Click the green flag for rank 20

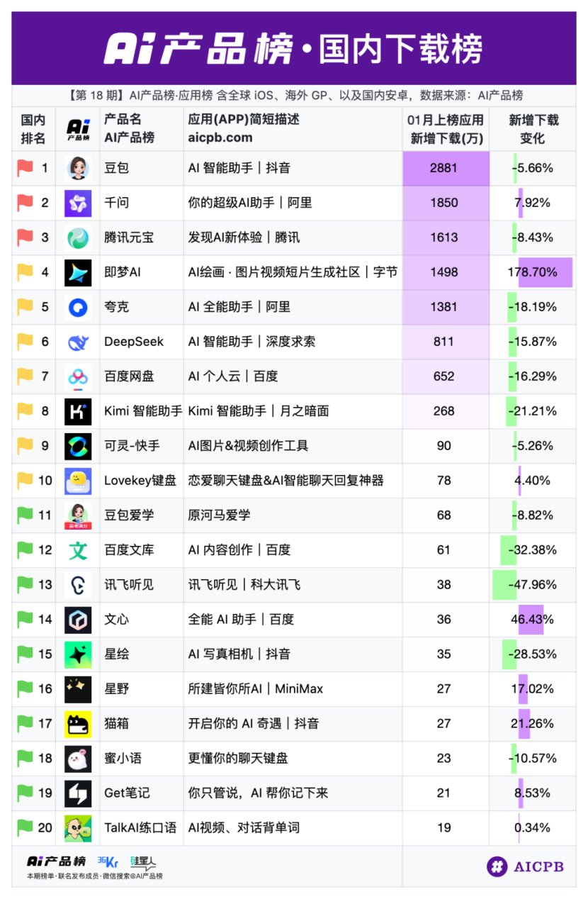(x=26, y=827)
